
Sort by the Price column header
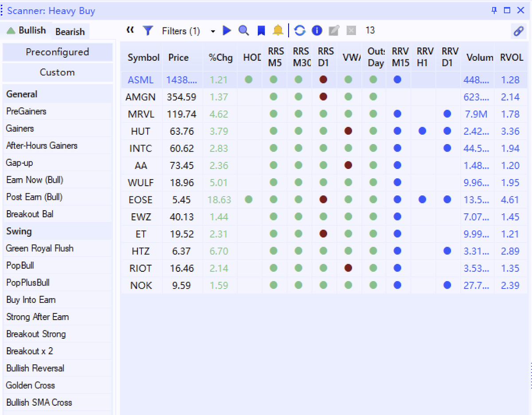(183, 58)
